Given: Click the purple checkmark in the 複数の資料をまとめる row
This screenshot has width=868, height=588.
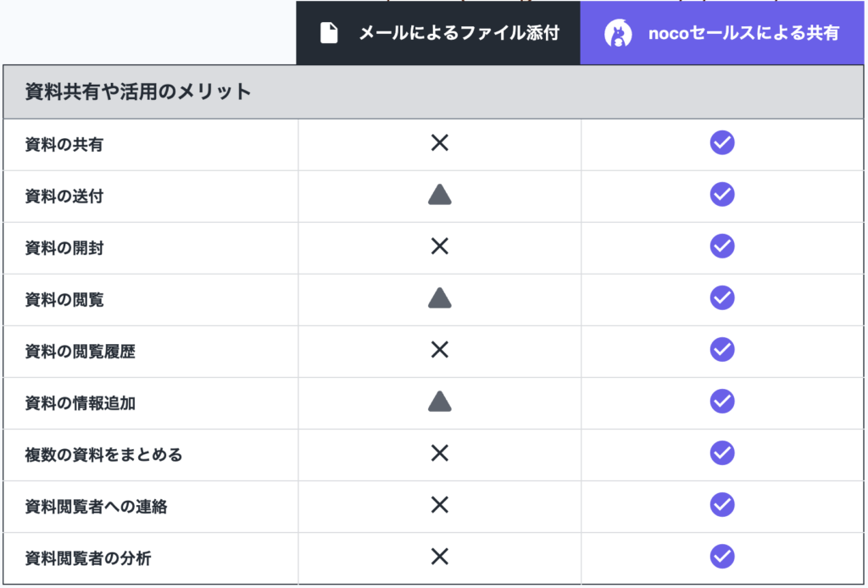Looking at the screenshot, I should coord(722,453).
